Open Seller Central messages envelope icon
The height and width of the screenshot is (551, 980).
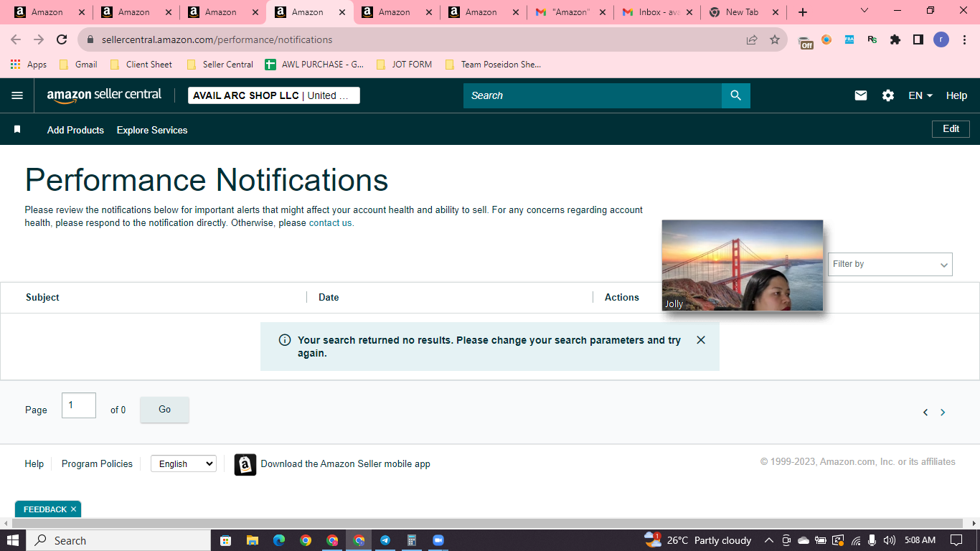coord(861,95)
